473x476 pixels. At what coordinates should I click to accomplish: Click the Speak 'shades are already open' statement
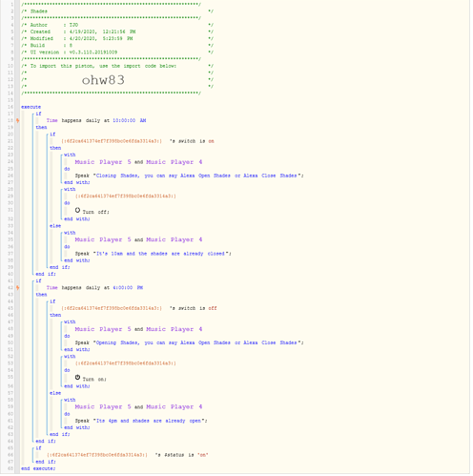pos(141,421)
